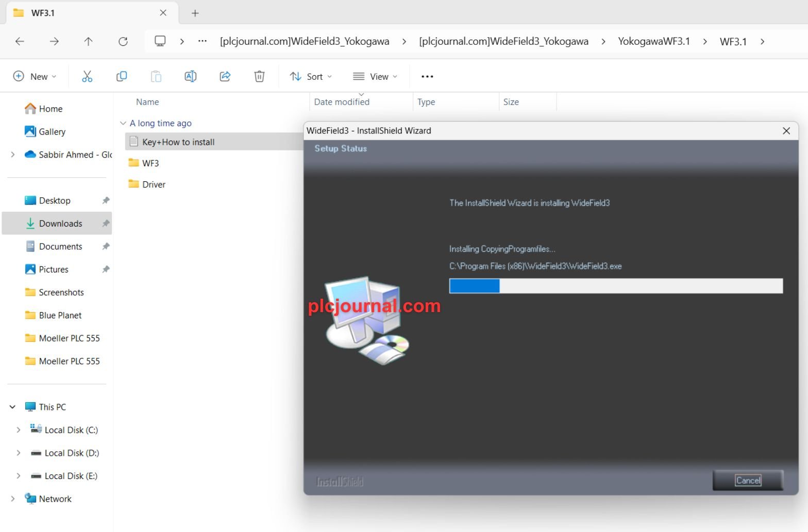The image size is (808, 532).
Task: Click the PC monitor icon in address bar
Action: point(160,41)
